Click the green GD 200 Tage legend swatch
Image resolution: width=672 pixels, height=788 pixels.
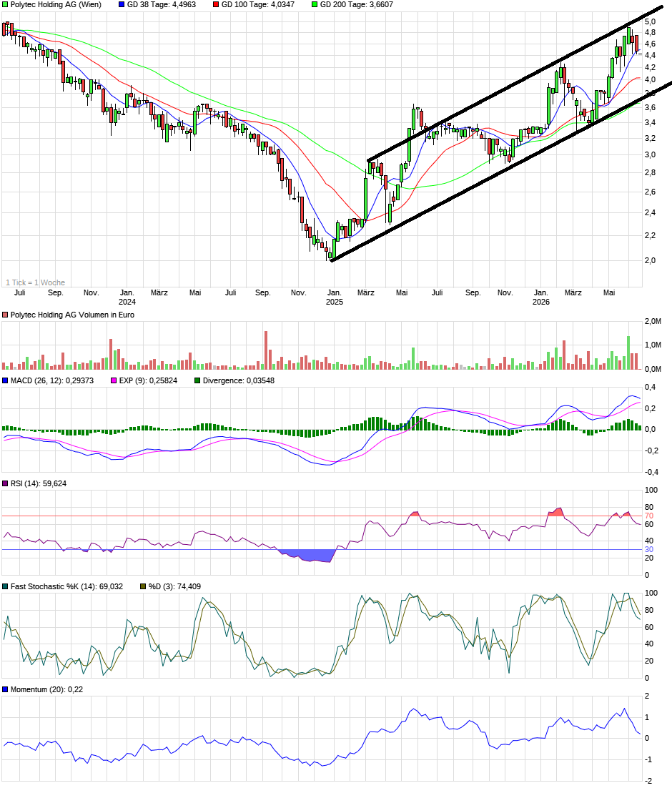[x=315, y=4]
